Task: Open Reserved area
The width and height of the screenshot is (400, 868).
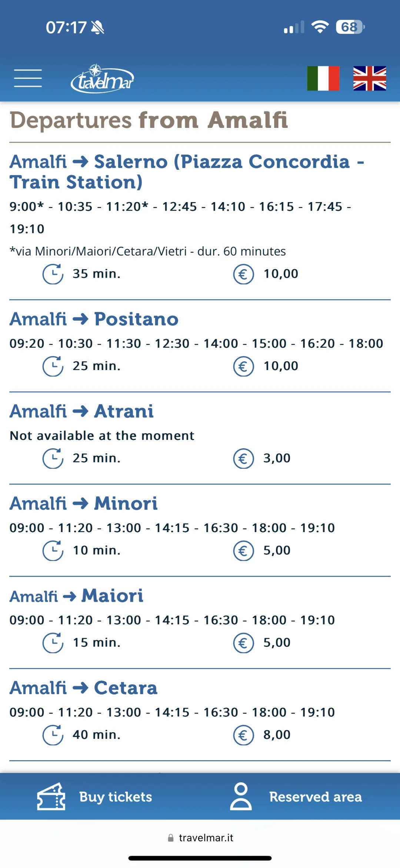Action: tap(316, 797)
